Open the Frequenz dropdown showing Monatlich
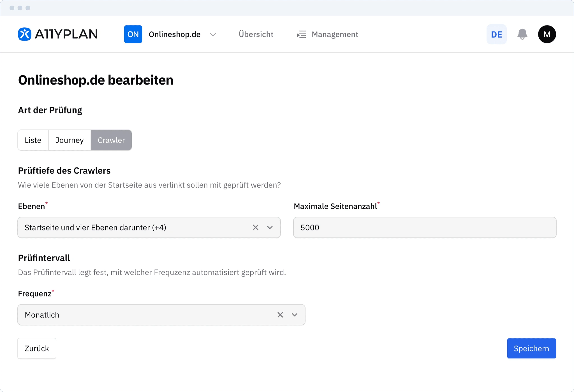574x392 pixels. (x=294, y=315)
